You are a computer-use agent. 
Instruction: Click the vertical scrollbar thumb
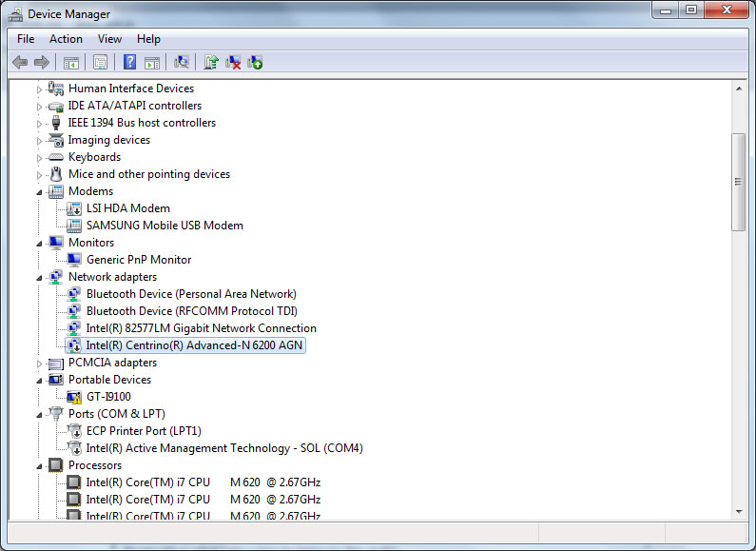click(x=738, y=182)
